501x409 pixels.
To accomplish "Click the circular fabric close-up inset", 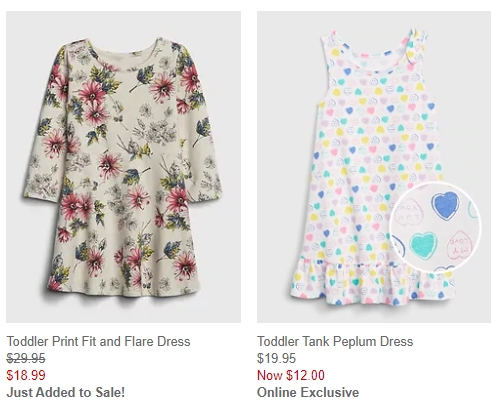I will (x=435, y=227).
